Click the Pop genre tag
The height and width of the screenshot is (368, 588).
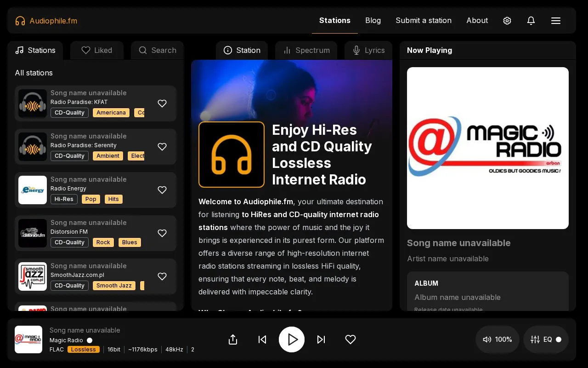point(91,199)
